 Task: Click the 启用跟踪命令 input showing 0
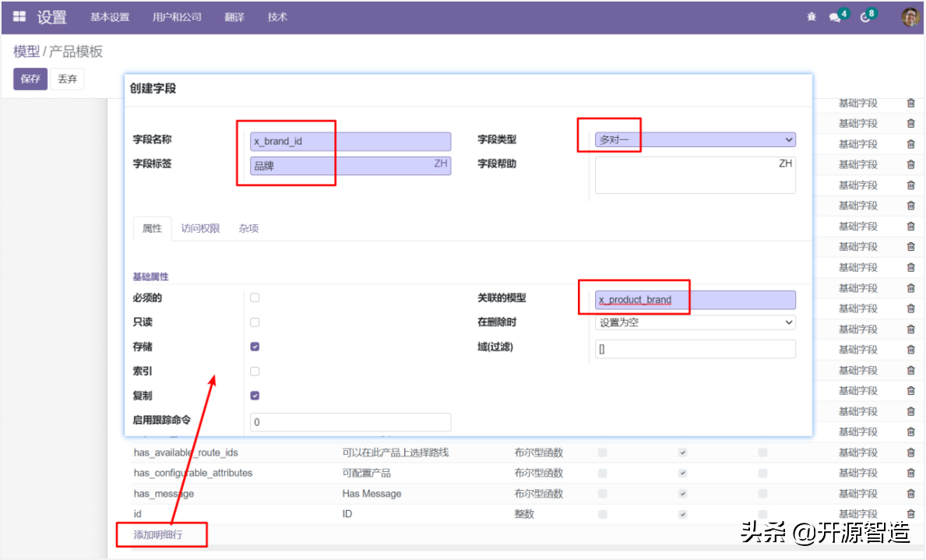(350, 422)
